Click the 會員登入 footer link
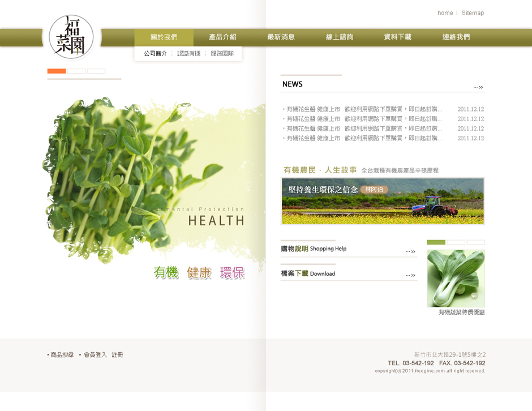 coord(95,355)
